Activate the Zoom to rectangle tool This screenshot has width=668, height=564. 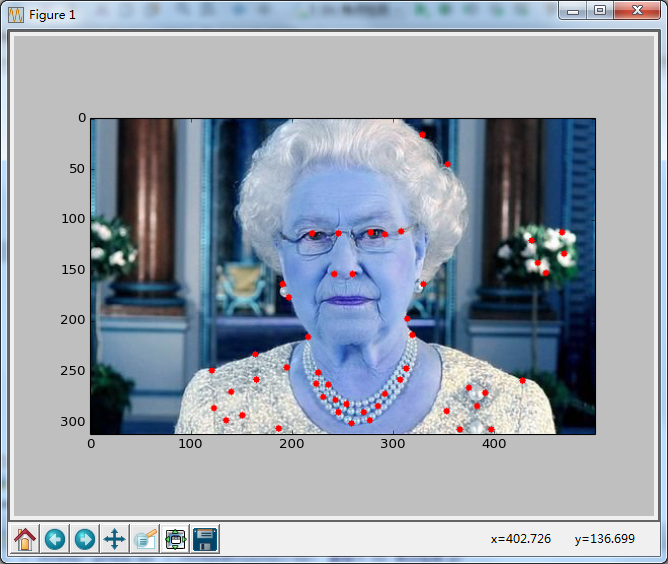(x=145, y=539)
